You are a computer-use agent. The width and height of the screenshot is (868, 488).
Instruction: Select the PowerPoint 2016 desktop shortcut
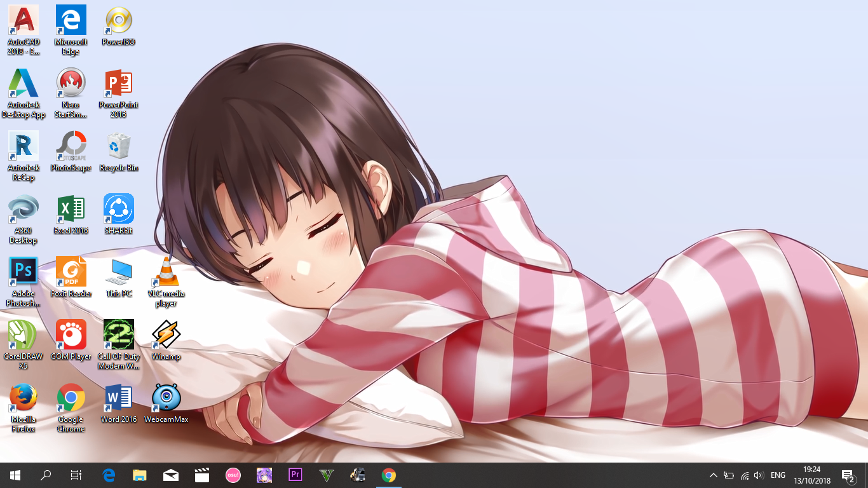[x=119, y=93]
